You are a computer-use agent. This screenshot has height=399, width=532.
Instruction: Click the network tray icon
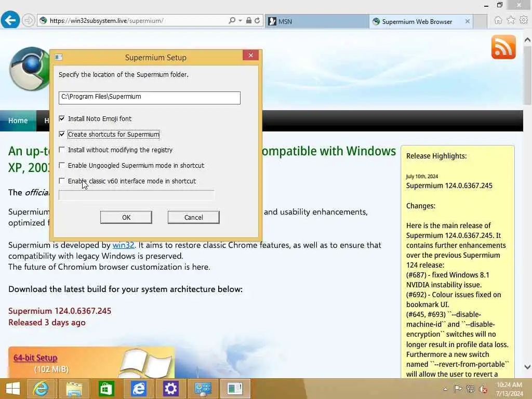[470, 389]
